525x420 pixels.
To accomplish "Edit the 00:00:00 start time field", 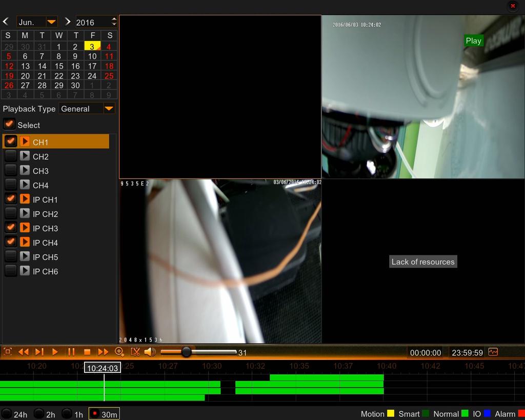I will point(425,353).
